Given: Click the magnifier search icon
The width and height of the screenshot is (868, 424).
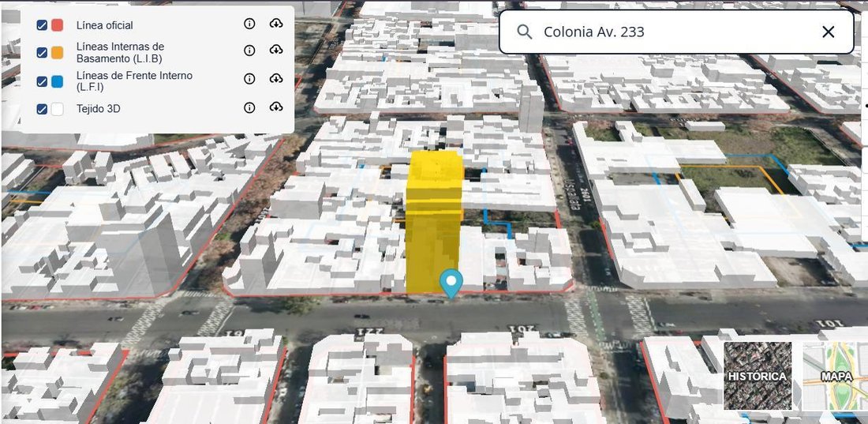Looking at the screenshot, I should pyautogui.click(x=524, y=32).
